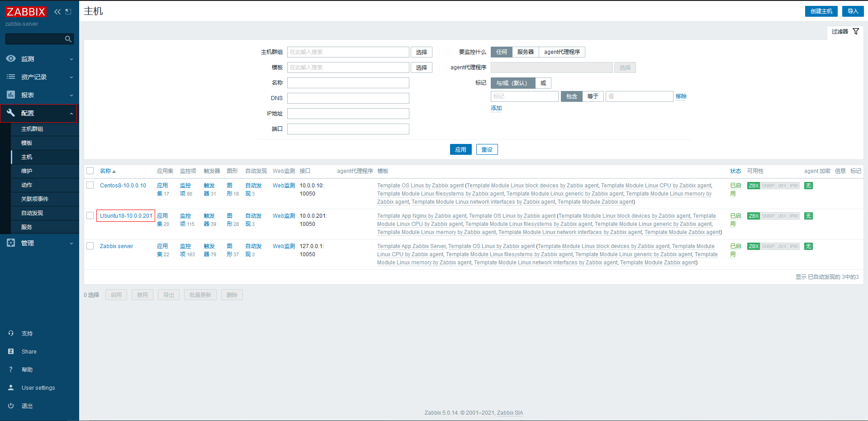This screenshot has height=421, width=868.
Task: Click the 支持 headset icon
Action: tap(11, 333)
